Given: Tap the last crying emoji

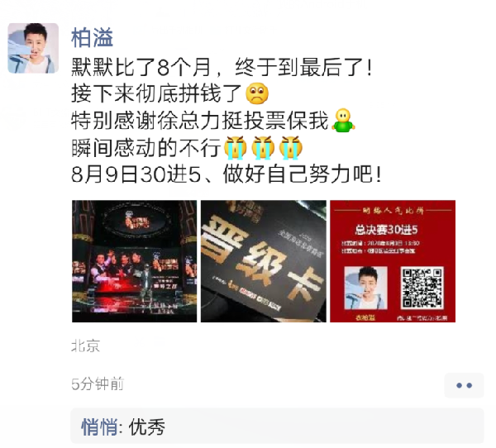Looking at the screenshot, I should click(x=291, y=147).
